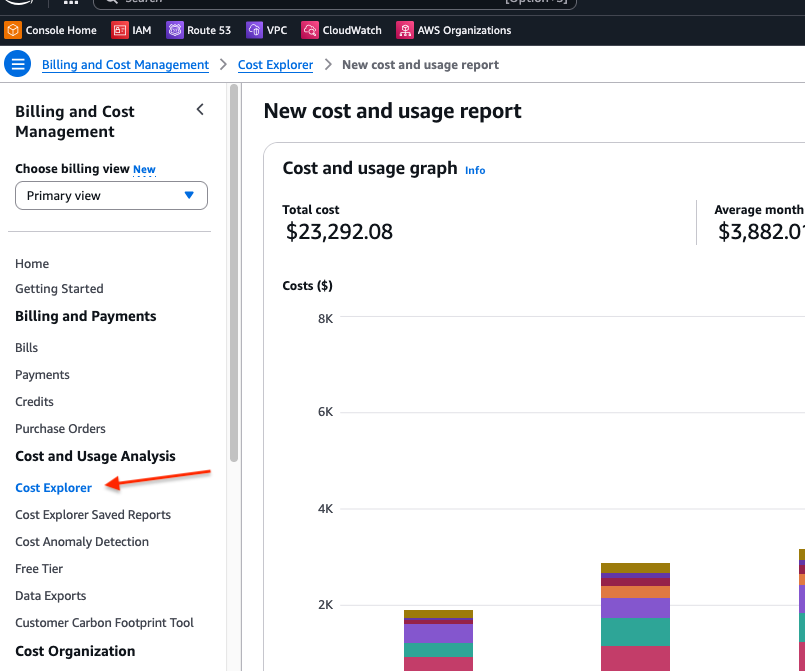The height and width of the screenshot is (671, 805).
Task: Open Credits in the sidebar
Action: click(34, 401)
